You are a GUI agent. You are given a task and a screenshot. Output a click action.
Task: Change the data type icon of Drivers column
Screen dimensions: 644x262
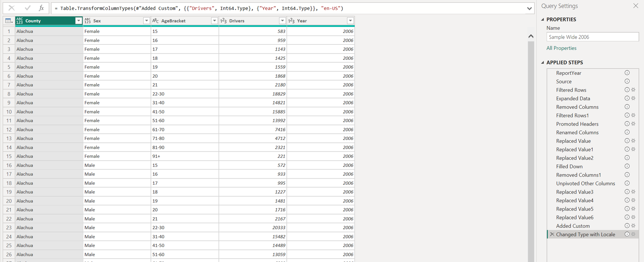click(x=223, y=21)
